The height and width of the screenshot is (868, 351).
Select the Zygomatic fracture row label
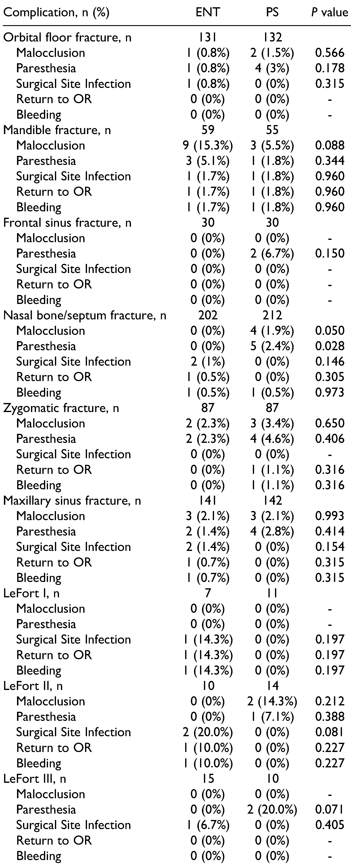point(61,408)
